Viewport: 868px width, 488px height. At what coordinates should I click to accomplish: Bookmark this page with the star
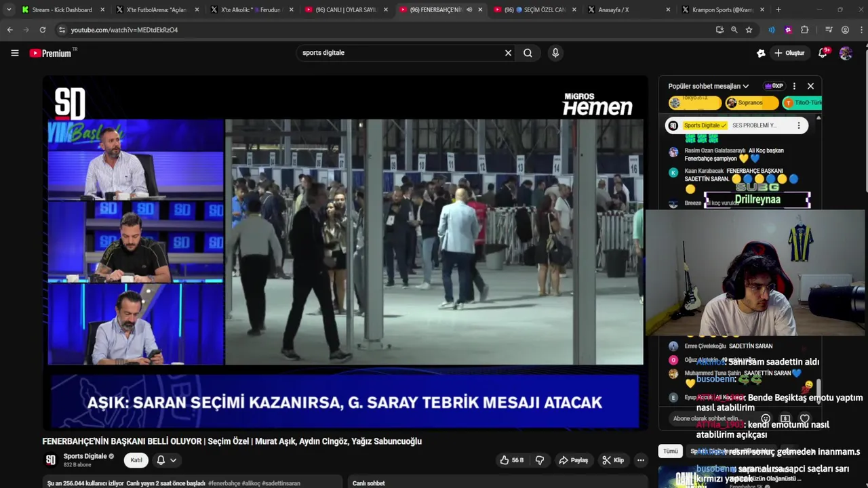(749, 30)
